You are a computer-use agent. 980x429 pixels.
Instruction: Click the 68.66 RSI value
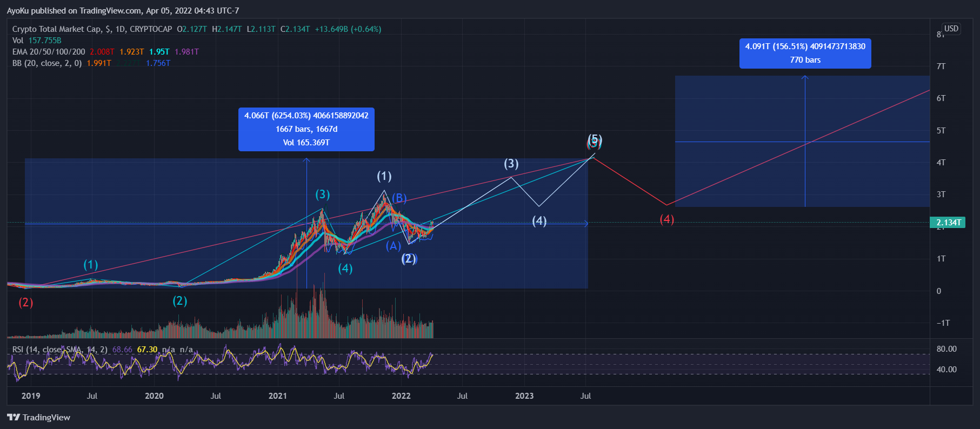click(x=122, y=350)
